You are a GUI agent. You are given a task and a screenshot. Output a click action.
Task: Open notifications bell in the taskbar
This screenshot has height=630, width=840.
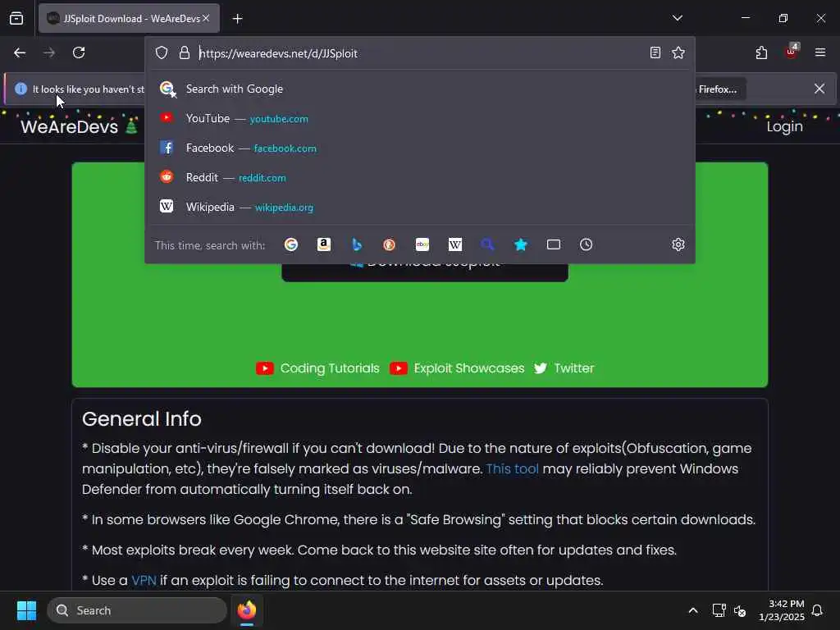point(818,610)
